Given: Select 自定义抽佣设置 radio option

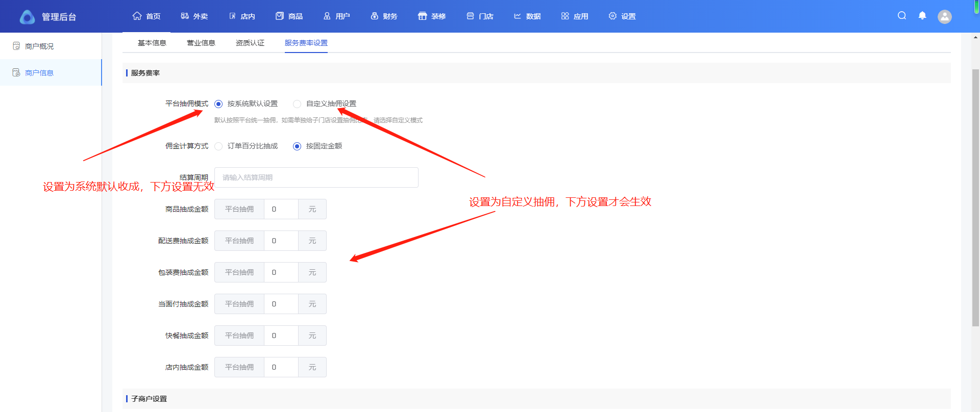Looking at the screenshot, I should point(297,104).
